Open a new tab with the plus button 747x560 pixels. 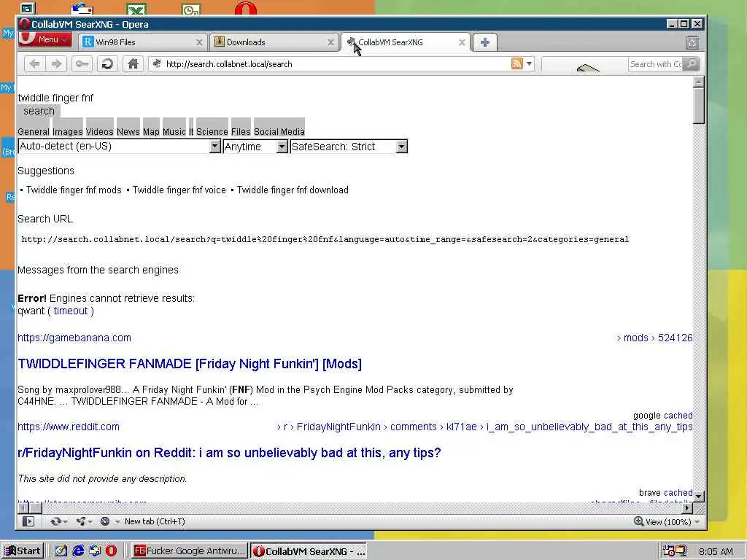[x=485, y=42]
